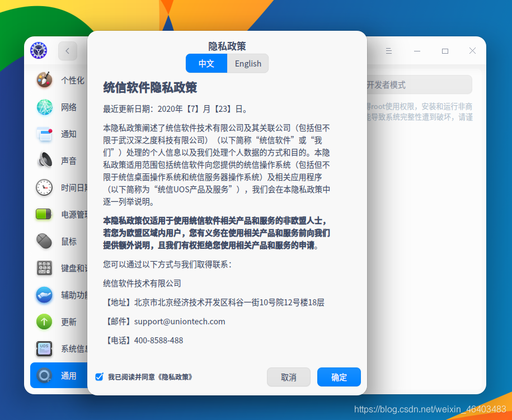Select the 通用 General gear icon

44,375
